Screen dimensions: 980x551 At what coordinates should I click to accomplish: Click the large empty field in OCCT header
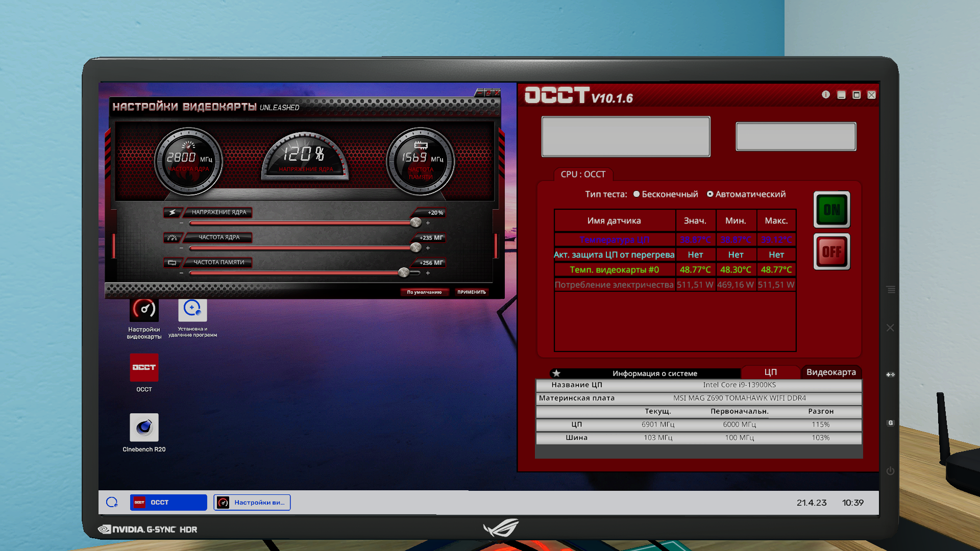(626, 136)
